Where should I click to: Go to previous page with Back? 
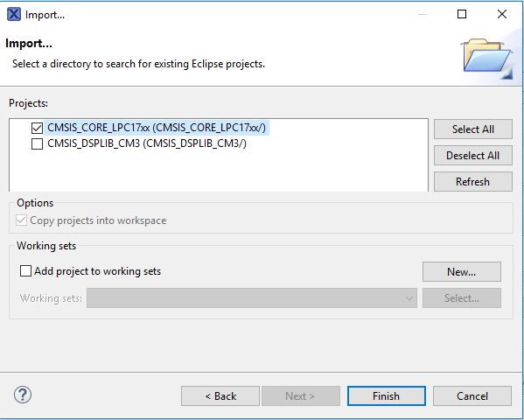(220, 396)
